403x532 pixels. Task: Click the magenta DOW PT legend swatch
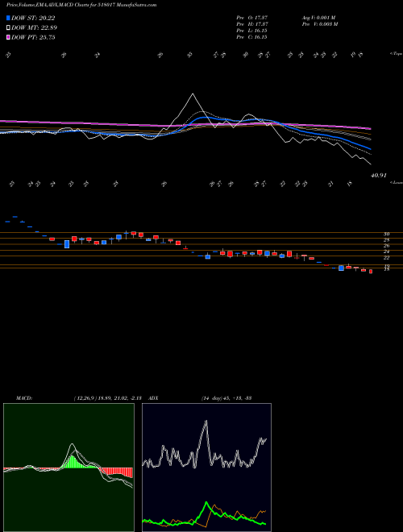point(8,37)
